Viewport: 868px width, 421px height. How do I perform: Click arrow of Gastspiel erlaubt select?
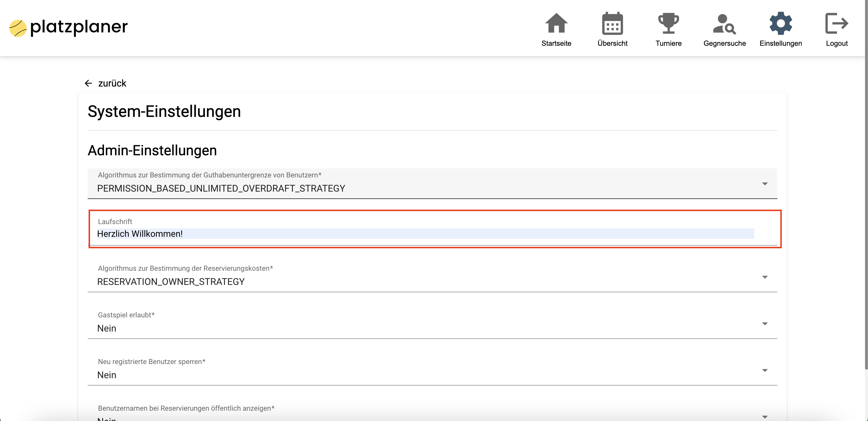[x=765, y=324]
